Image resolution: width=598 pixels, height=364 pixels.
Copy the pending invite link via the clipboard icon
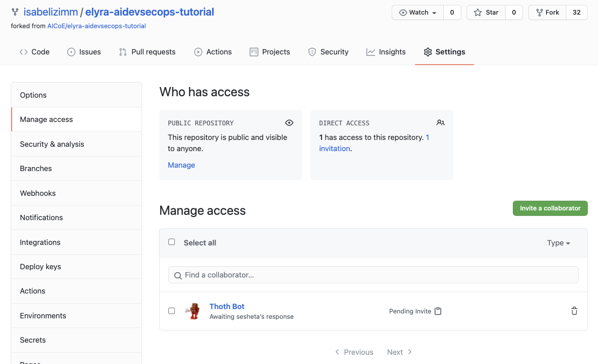(438, 311)
